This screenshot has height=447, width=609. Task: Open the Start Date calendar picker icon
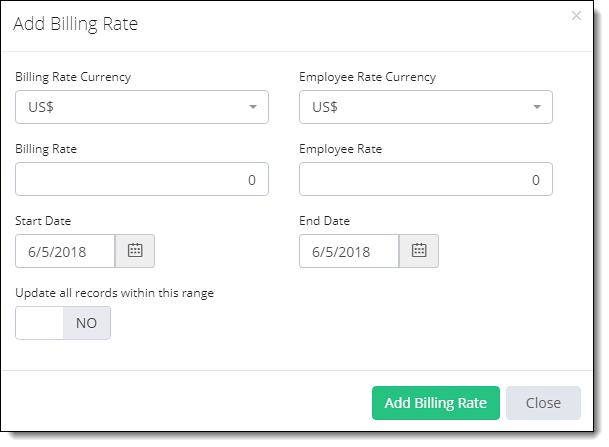pos(135,251)
